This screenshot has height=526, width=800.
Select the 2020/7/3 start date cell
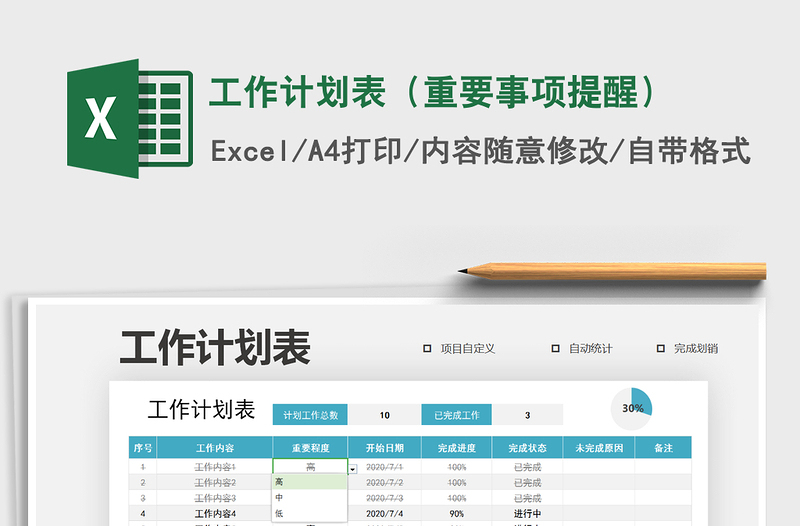[x=384, y=498]
